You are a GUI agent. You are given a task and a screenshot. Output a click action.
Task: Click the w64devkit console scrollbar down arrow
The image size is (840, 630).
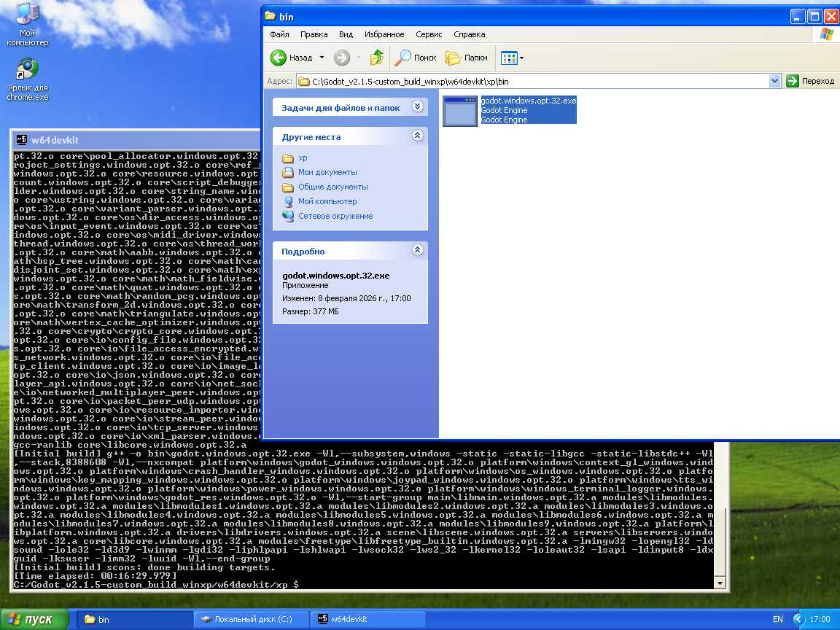pyautogui.click(x=720, y=583)
